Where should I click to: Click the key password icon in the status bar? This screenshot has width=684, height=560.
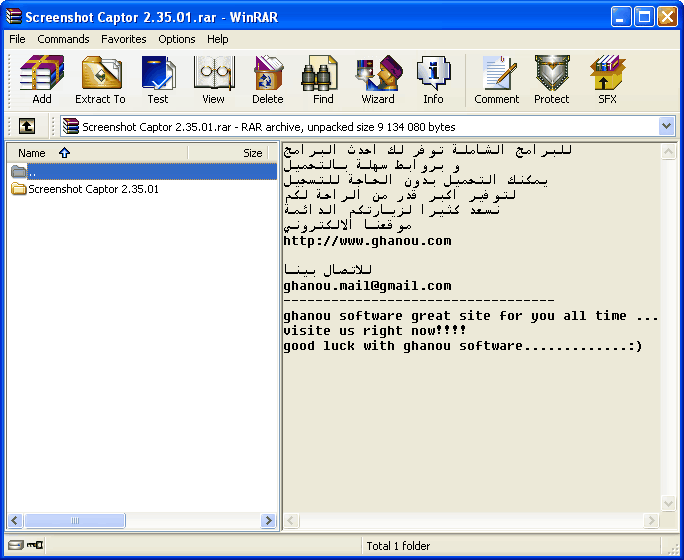[35, 545]
